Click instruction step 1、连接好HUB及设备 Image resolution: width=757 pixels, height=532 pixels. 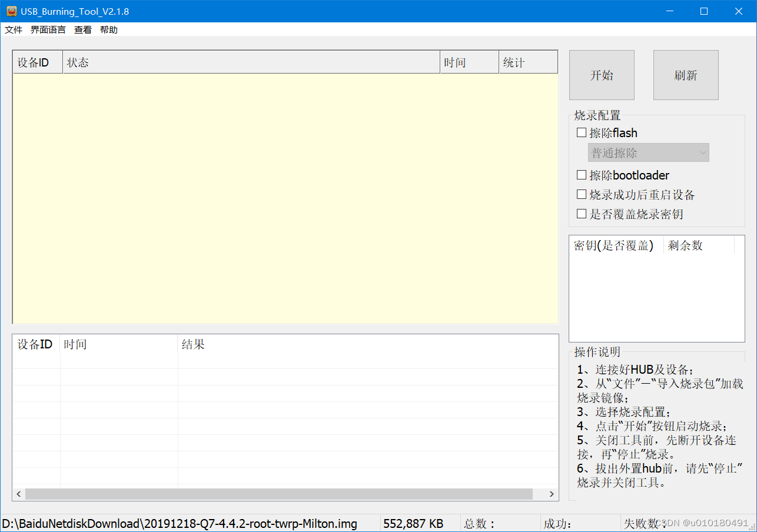tap(636, 370)
